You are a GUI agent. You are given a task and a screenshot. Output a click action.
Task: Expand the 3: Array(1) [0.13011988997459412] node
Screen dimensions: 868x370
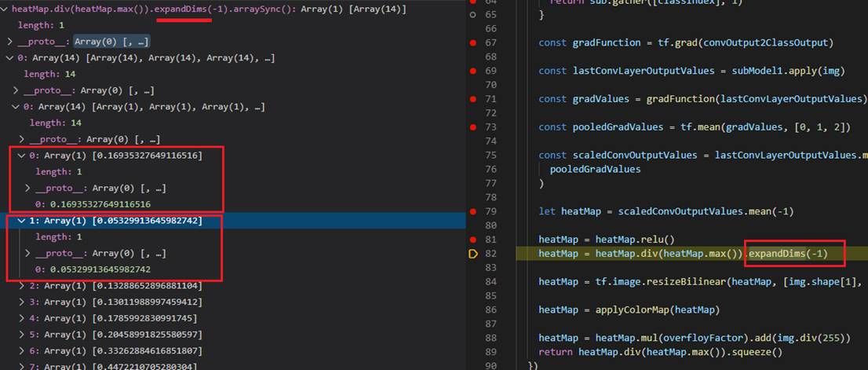click(x=22, y=302)
